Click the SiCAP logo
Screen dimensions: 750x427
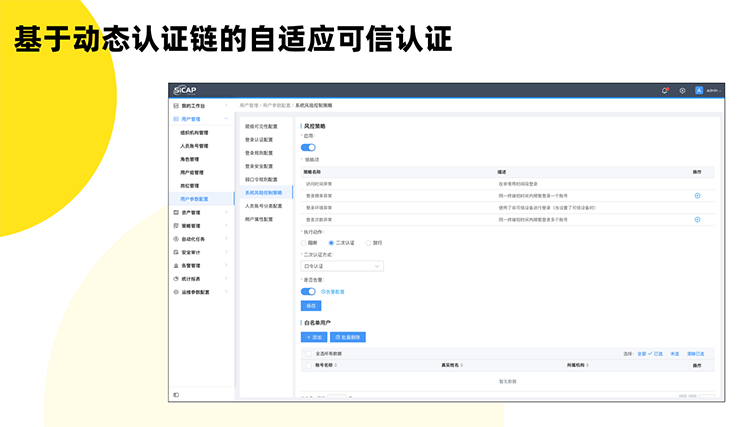187,90
